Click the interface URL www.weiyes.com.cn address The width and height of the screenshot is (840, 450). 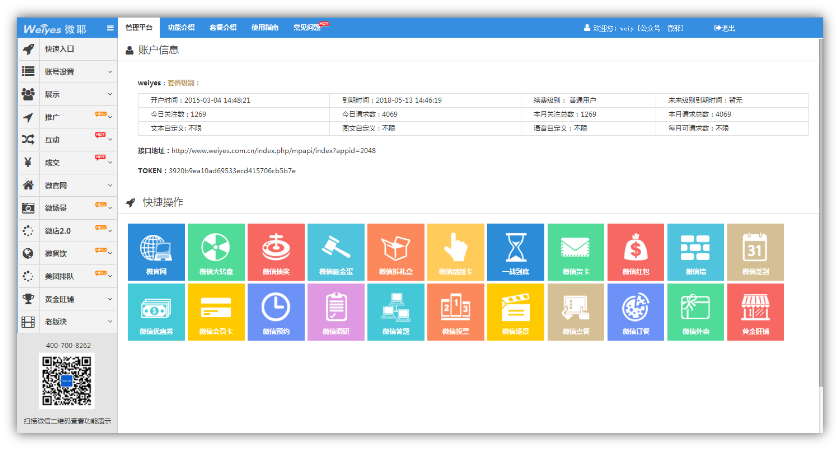(x=273, y=151)
